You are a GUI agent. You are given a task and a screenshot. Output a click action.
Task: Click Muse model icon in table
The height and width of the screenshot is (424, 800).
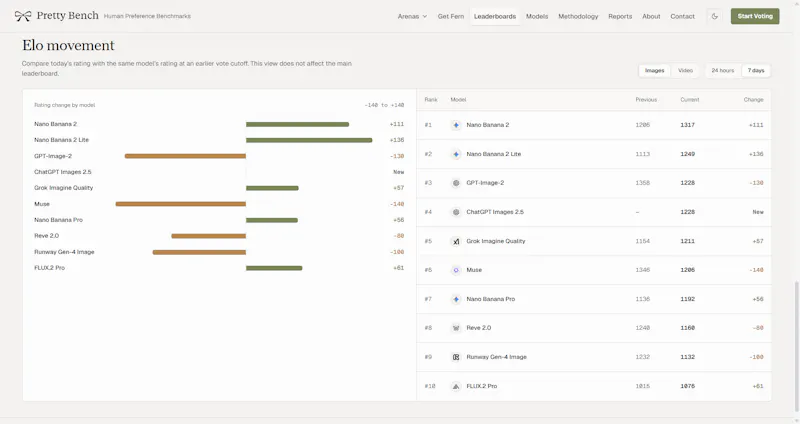click(x=456, y=270)
